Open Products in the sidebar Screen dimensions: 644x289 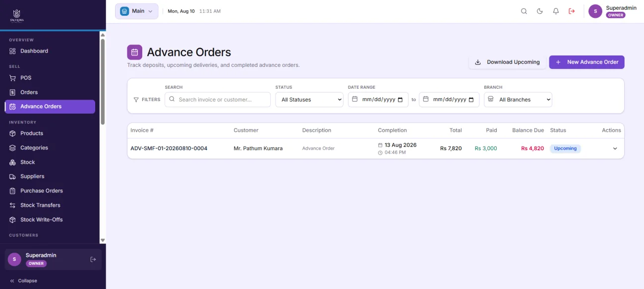click(50, 133)
